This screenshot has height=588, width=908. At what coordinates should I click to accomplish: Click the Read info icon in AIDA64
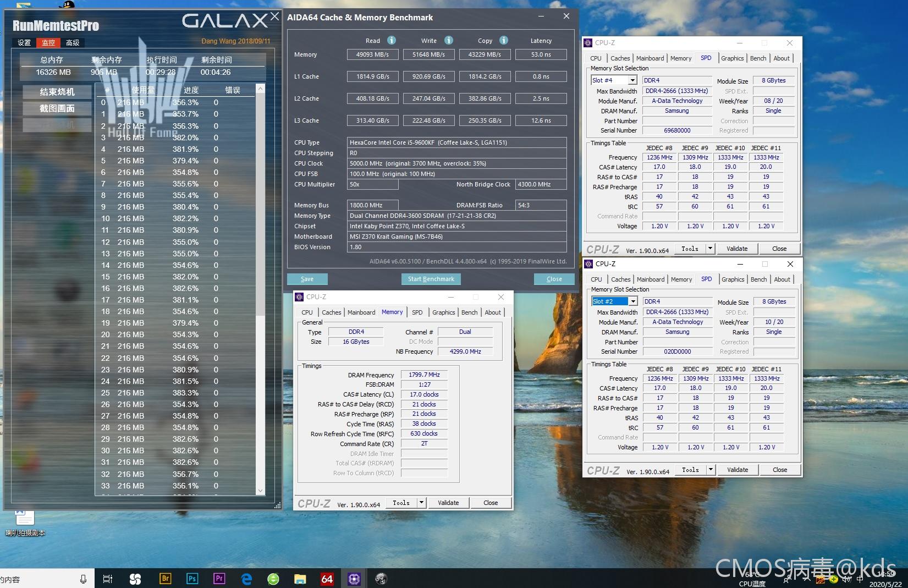[x=392, y=40]
